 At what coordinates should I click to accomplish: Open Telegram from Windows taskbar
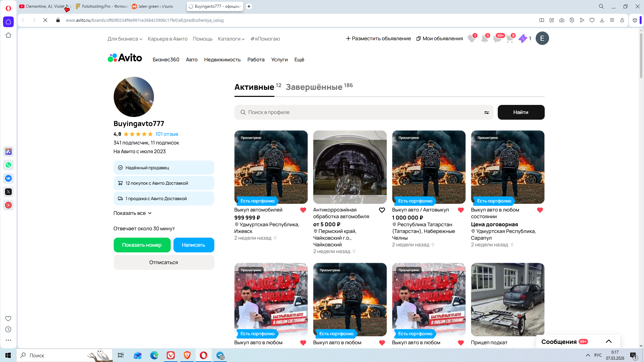pyautogui.click(x=220, y=355)
